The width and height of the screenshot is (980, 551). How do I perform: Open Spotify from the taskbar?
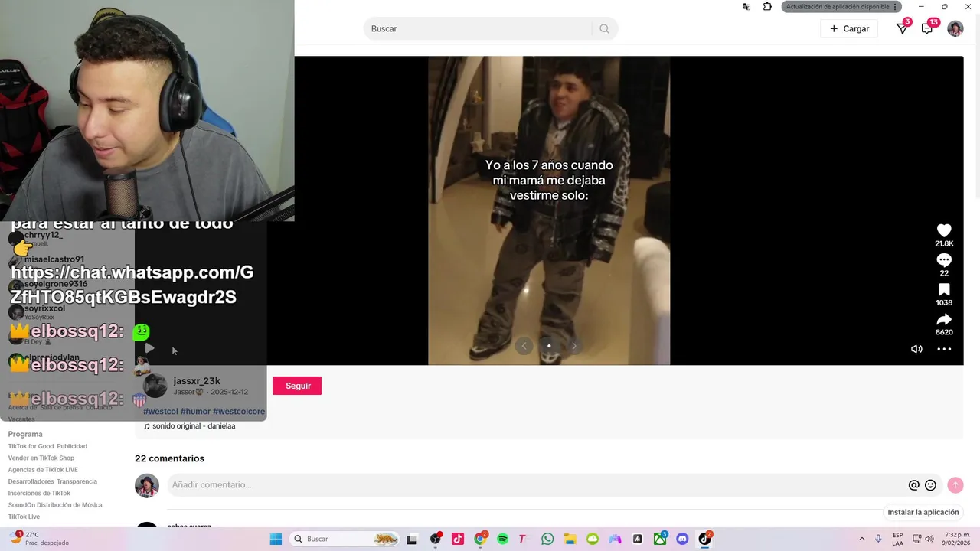502,539
